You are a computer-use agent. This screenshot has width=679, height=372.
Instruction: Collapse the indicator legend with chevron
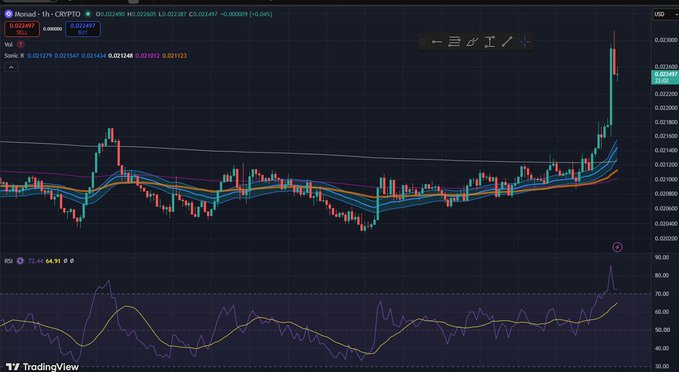click(x=11, y=68)
